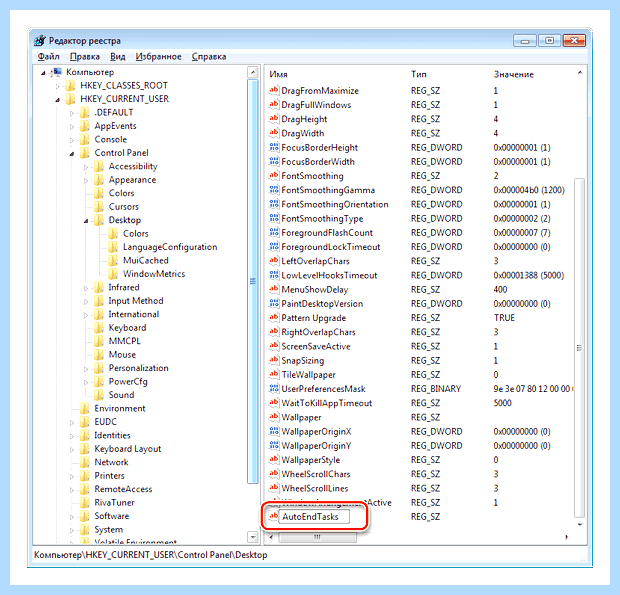Click the Console folder icon

point(85,139)
